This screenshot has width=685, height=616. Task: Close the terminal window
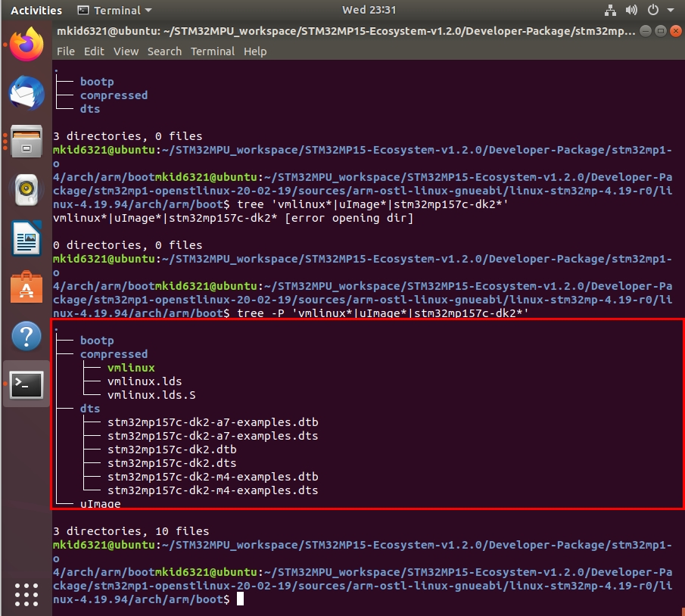(x=675, y=31)
